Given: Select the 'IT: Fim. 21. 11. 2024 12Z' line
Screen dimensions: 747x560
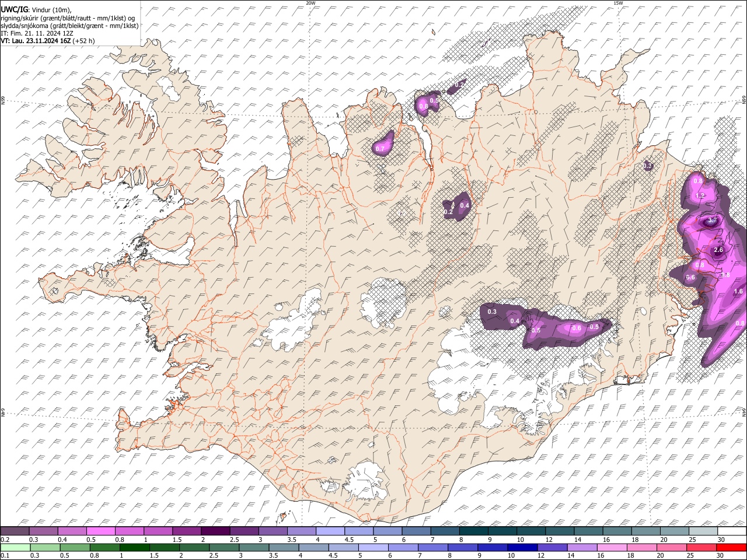Looking at the screenshot, I should 37,33.
